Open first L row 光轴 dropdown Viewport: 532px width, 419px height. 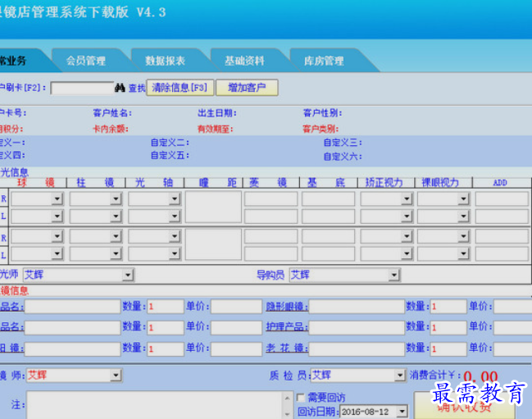(175, 216)
